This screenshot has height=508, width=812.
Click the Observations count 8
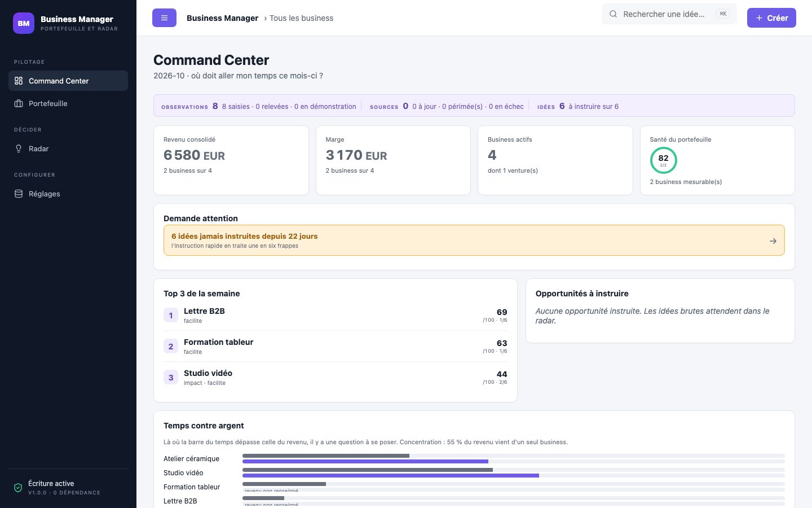point(215,106)
